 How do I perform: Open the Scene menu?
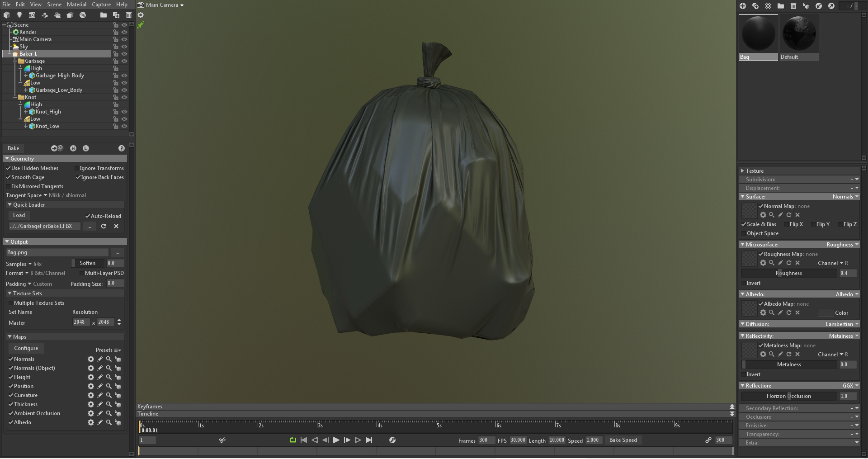(x=54, y=5)
